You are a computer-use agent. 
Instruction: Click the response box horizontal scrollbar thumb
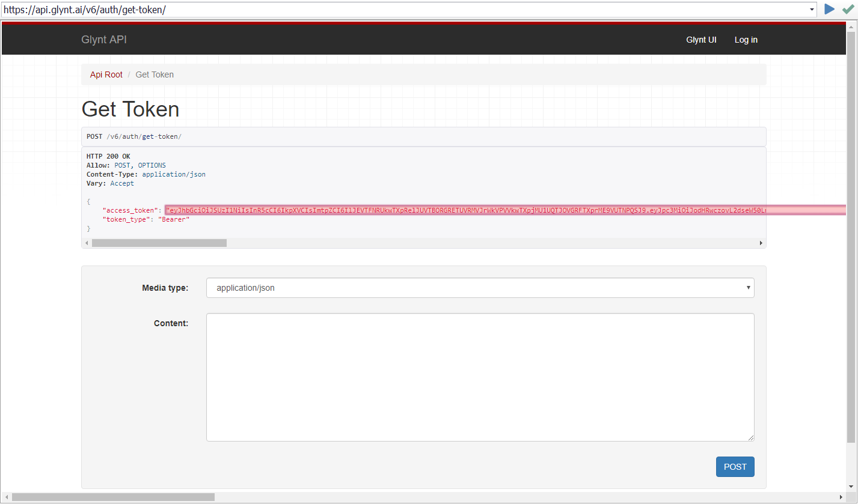pyautogui.click(x=159, y=243)
